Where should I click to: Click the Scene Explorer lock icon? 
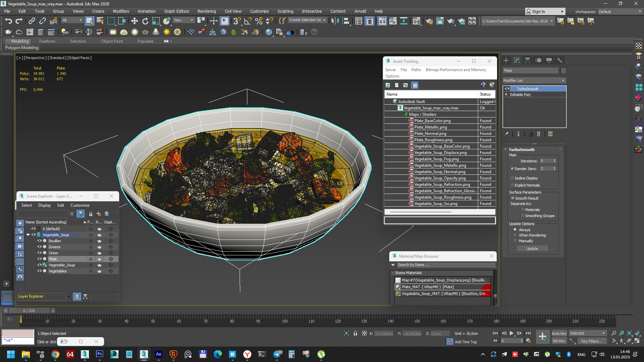pyautogui.click(x=91, y=214)
